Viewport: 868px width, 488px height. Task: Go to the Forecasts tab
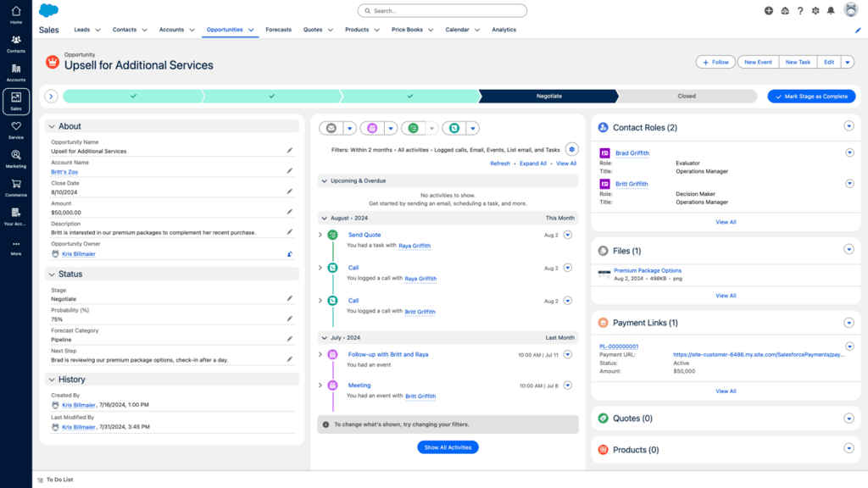point(278,30)
